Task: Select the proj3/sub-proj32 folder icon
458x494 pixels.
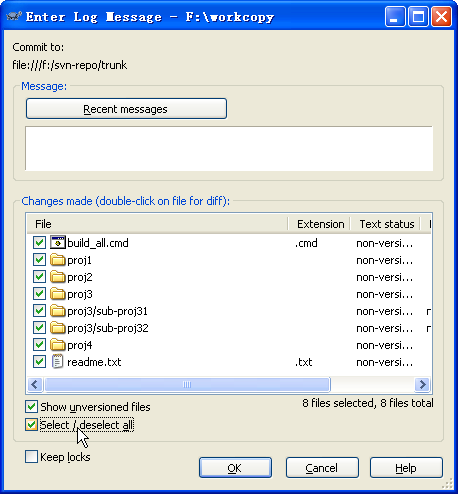Action: point(58,328)
